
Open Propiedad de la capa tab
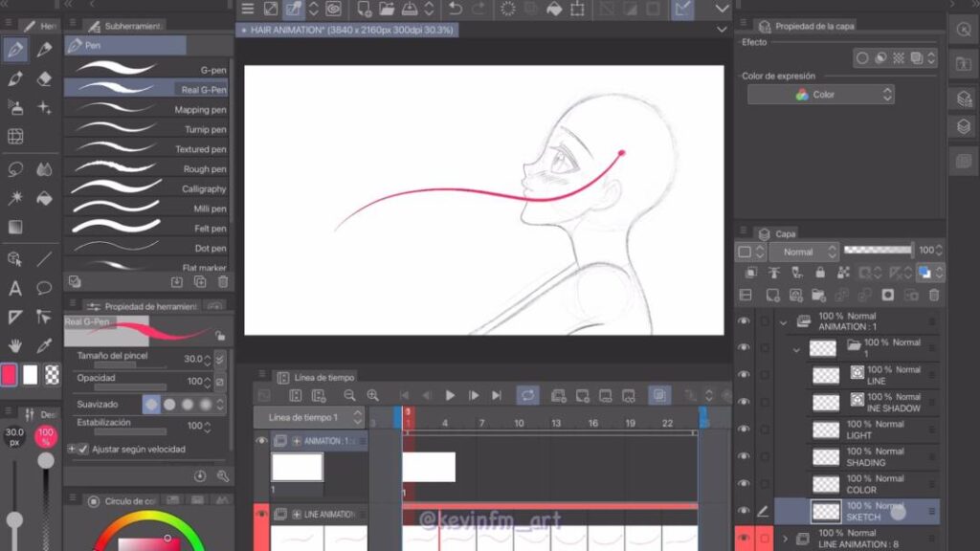(806, 26)
